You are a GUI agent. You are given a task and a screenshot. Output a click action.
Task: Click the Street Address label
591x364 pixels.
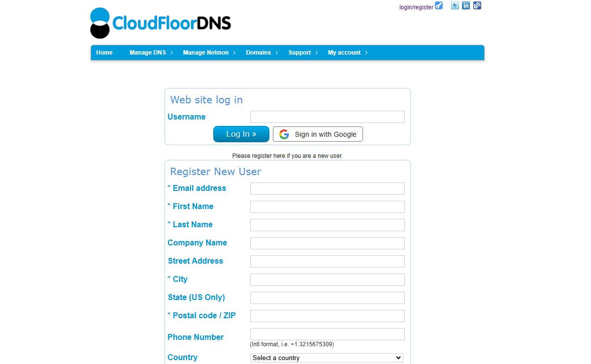pyautogui.click(x=196, y=261)
